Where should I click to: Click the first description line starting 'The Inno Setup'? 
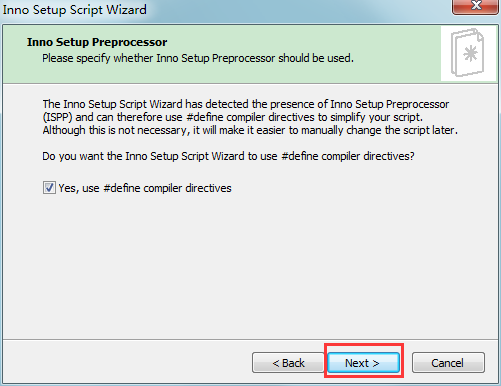(246, 104)
